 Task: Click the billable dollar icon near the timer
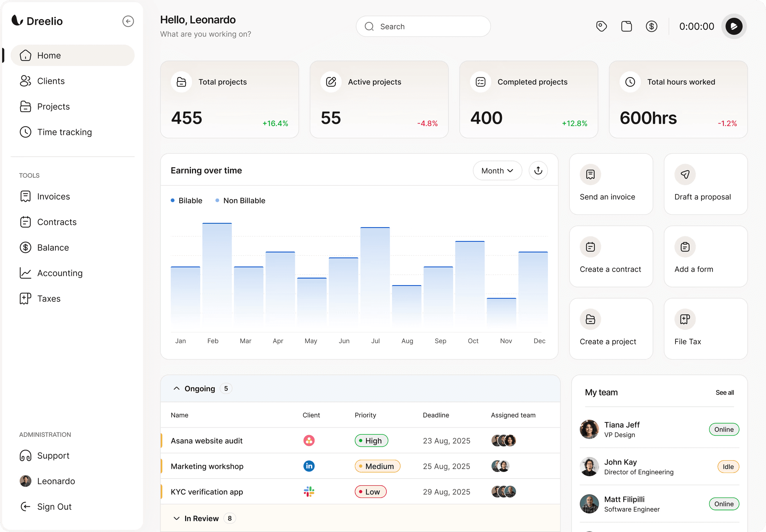[652, 26]
